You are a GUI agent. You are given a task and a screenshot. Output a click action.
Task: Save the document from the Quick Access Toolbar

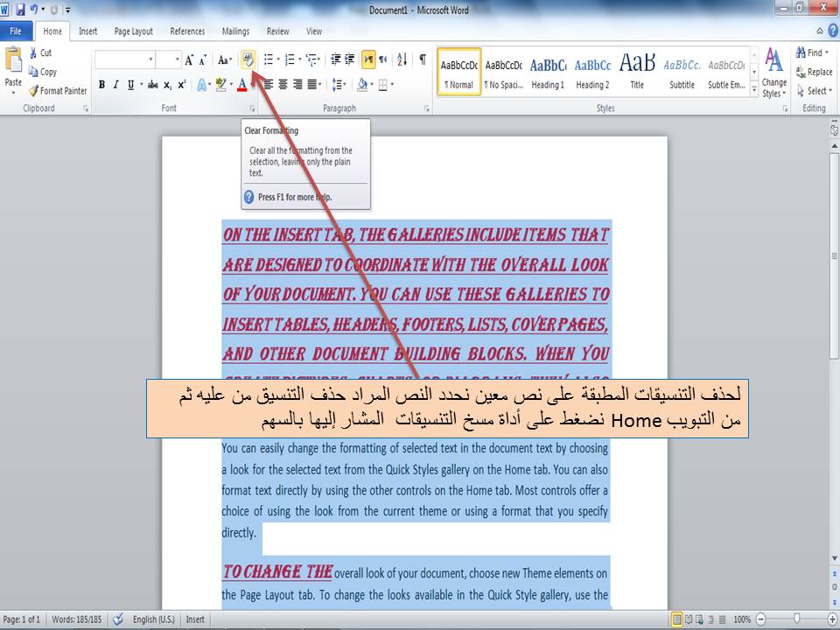[20, 10]
